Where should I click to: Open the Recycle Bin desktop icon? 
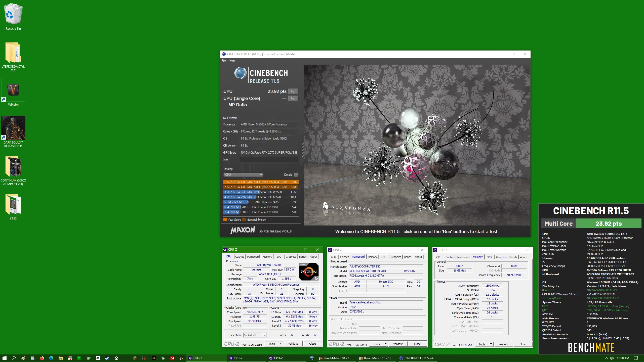[13, 17]
